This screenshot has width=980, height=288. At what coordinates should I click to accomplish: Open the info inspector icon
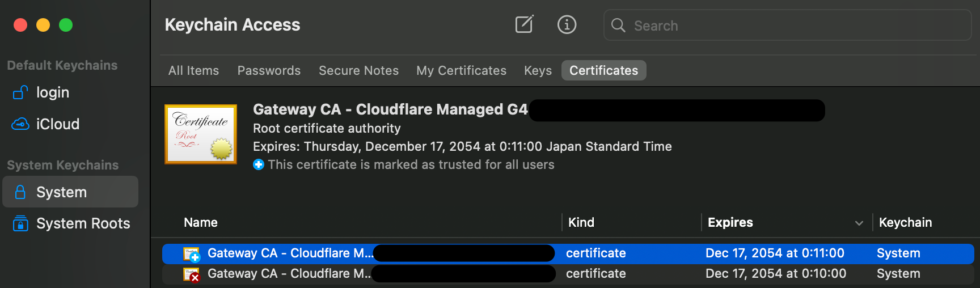tap(567, 24)
